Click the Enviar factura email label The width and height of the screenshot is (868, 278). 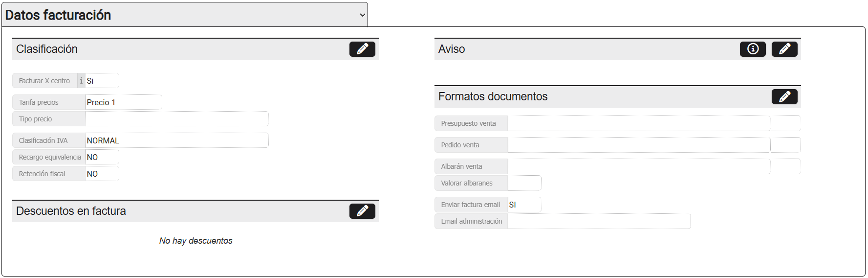470,205
